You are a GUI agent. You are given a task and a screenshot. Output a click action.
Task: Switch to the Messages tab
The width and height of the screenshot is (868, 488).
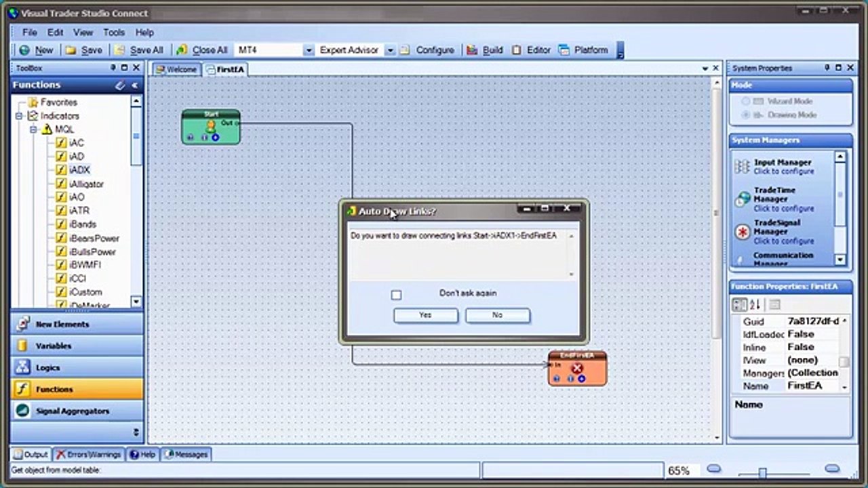pyautogui.click(x=186, y=454)
